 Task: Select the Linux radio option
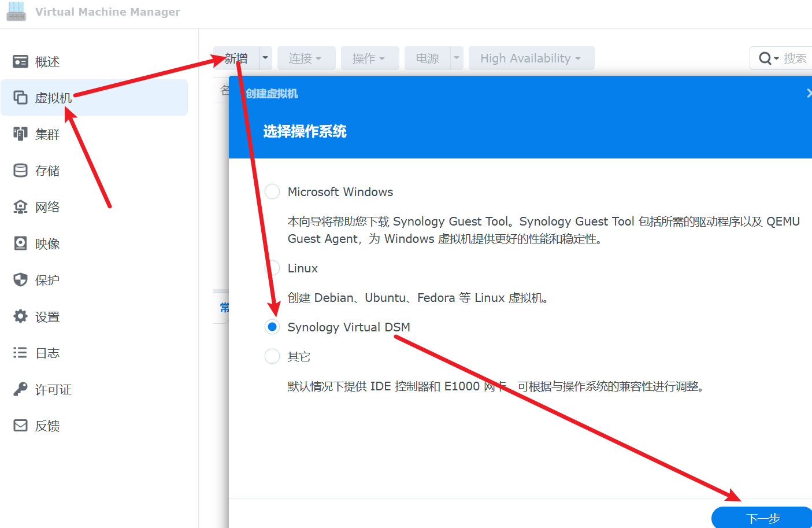tap(272, 268)
